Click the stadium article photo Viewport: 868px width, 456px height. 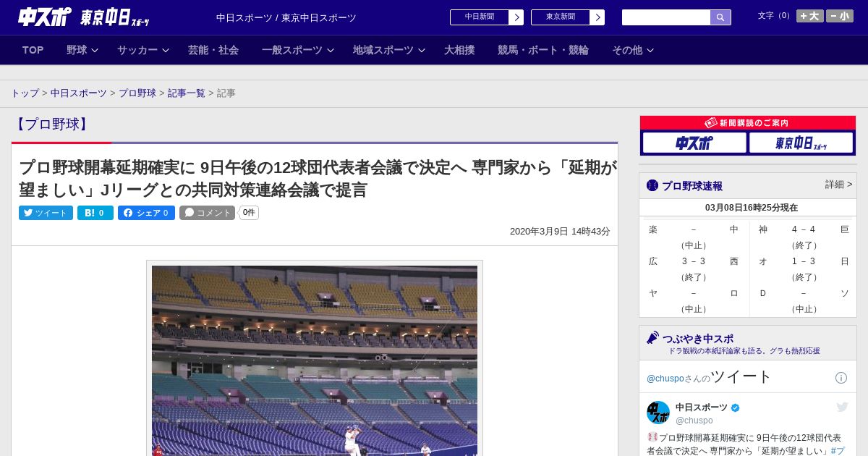click(x=315, y=360)
